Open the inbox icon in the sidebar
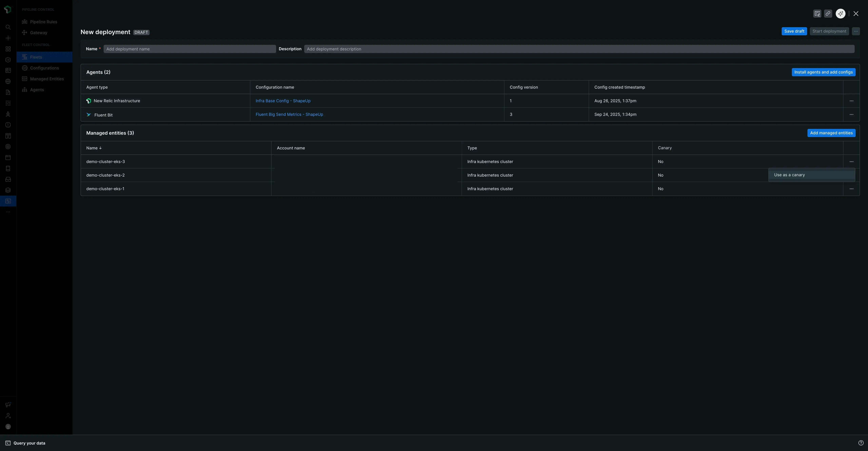Screen dimensions: 868x451 pos(8,179)
